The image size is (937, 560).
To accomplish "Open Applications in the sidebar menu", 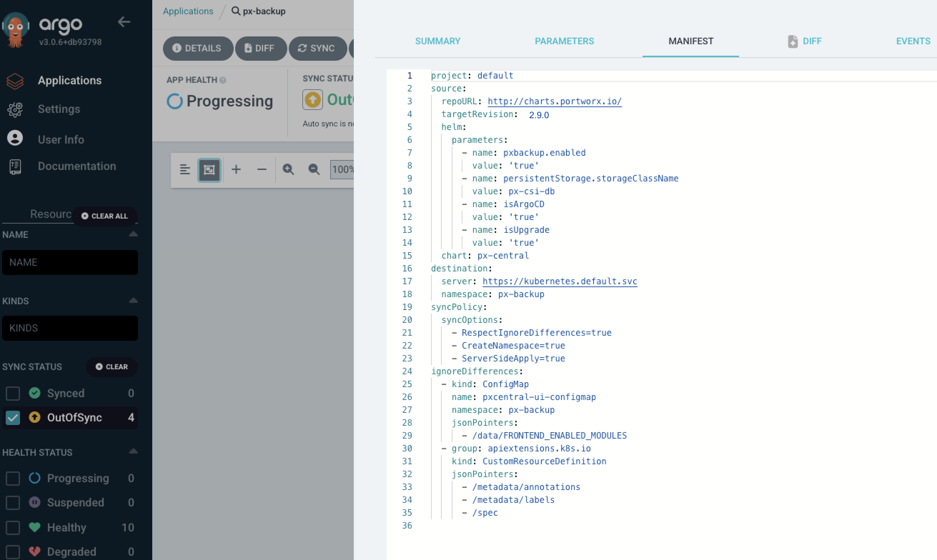I will pyautogui.click(x=69, y=80).
